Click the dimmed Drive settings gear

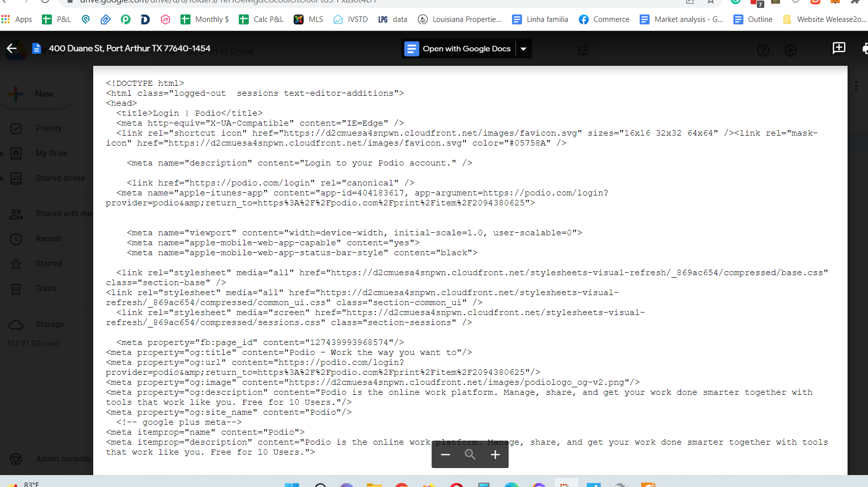coord(791,50)
